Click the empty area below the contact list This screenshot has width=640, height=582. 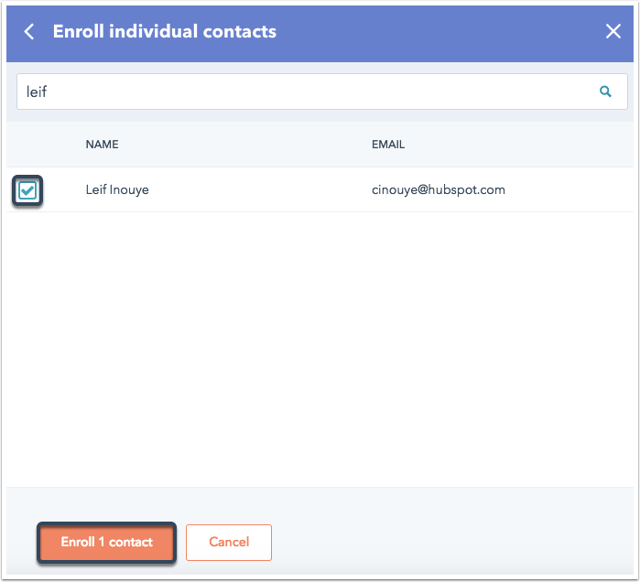tap(320, 349)
